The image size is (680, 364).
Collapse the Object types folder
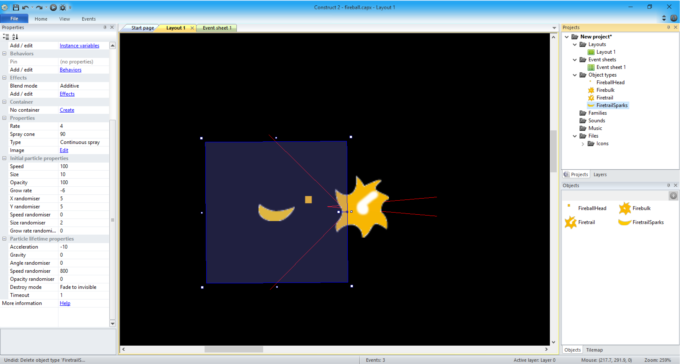pos(575,75)
